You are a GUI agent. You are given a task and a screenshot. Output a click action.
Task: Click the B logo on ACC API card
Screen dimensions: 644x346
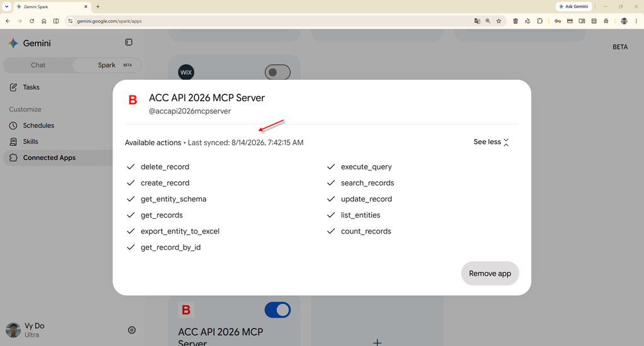(x=186, y=310)
